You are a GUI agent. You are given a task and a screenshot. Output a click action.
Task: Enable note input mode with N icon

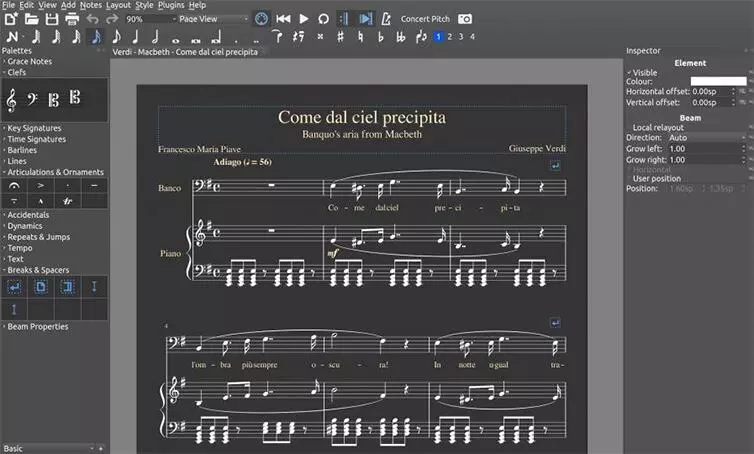pos(12,37)
